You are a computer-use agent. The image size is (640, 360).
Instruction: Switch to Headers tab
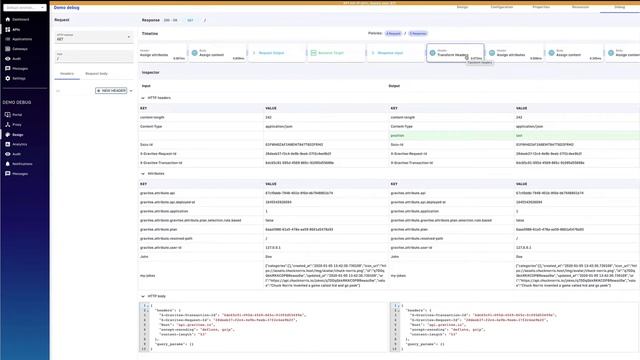pyautogui.click(x=67, y=74)
